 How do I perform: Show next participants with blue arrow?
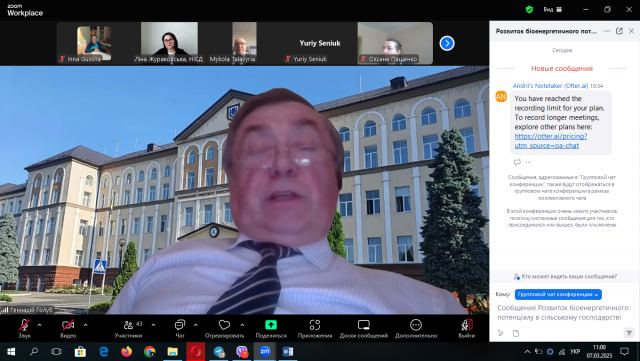[447, 43]
